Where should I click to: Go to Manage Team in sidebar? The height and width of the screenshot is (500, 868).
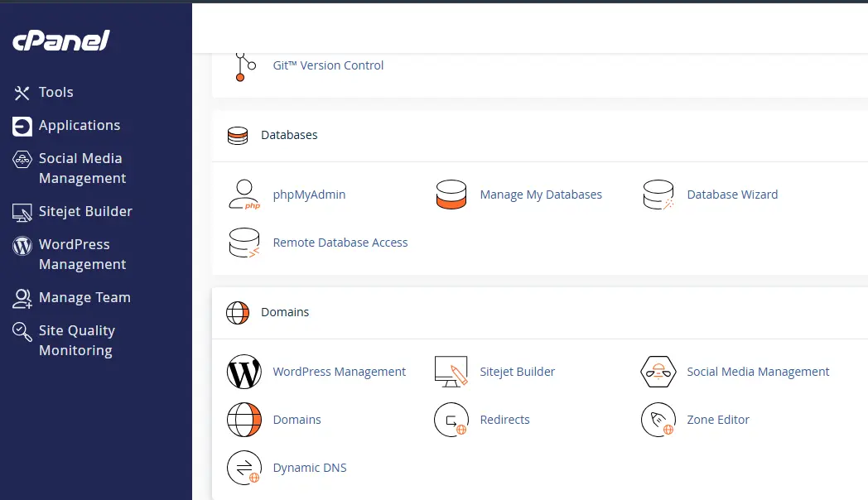point(84,297)
